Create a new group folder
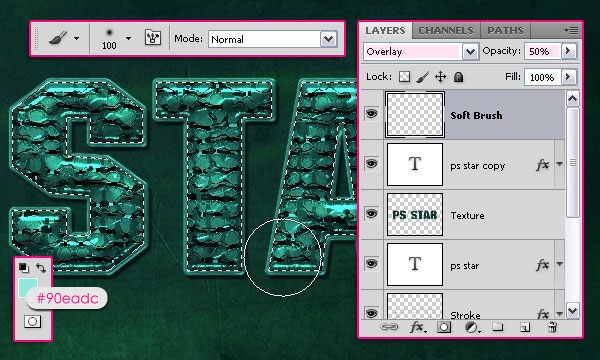The image size is (600, 360). pyautogui.click(x=497, y=327)
